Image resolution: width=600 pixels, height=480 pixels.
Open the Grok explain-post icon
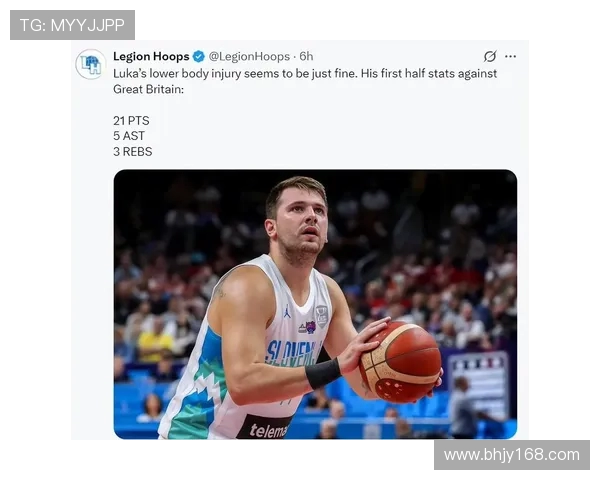[490, 56]
